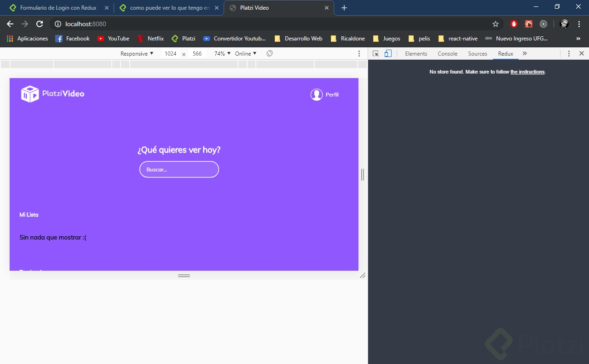This screenshot has height=364, width=589.
Task: Open the Facebook bookmark
Action: (x=72, y=39)
